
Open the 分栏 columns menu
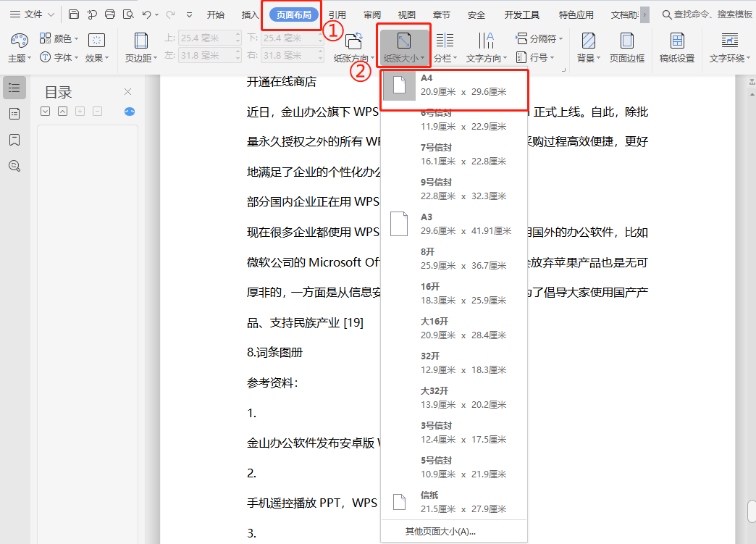pos(445,47)
